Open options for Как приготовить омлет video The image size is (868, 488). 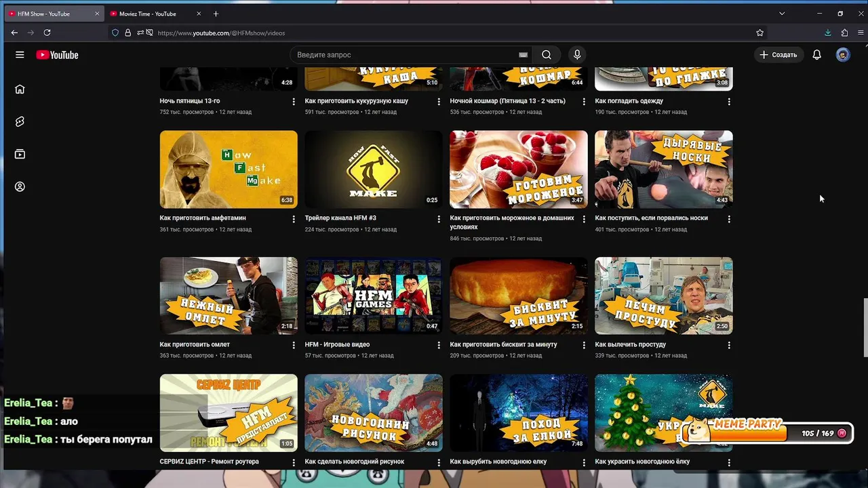click(x=294, y=345)
